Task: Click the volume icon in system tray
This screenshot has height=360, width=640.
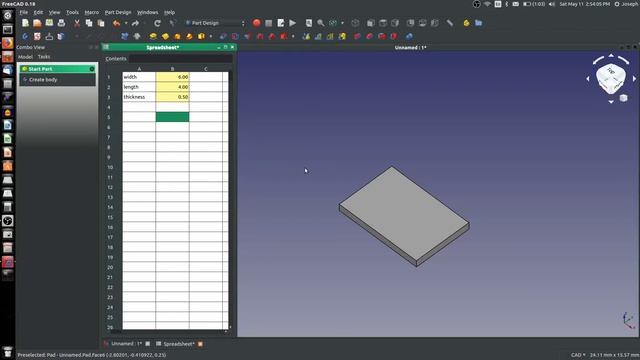Action: pyautogui.click(x=552, y=4)
